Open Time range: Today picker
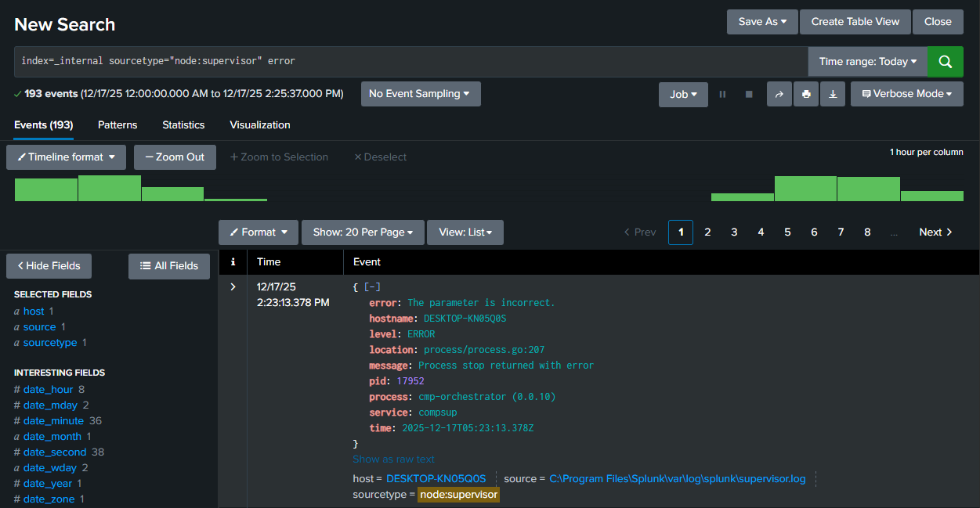Image resolution: width=980 pixels, height=508 pixels. (x=868, y=62)
